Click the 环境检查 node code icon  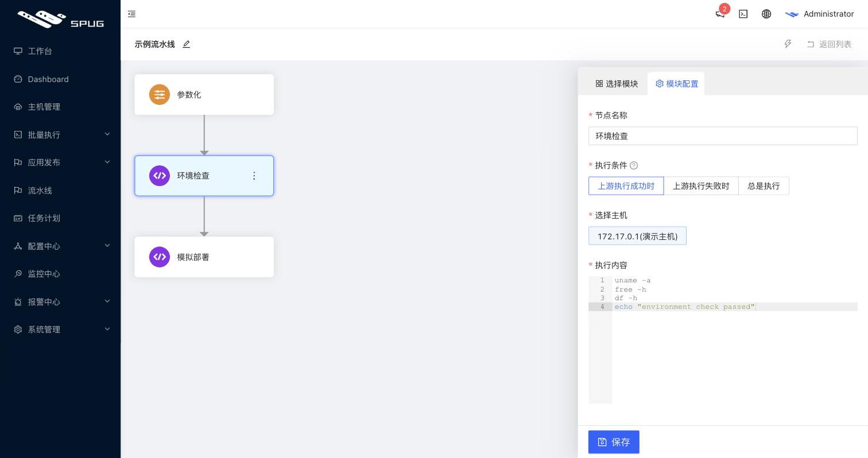[x=160, y=176]
